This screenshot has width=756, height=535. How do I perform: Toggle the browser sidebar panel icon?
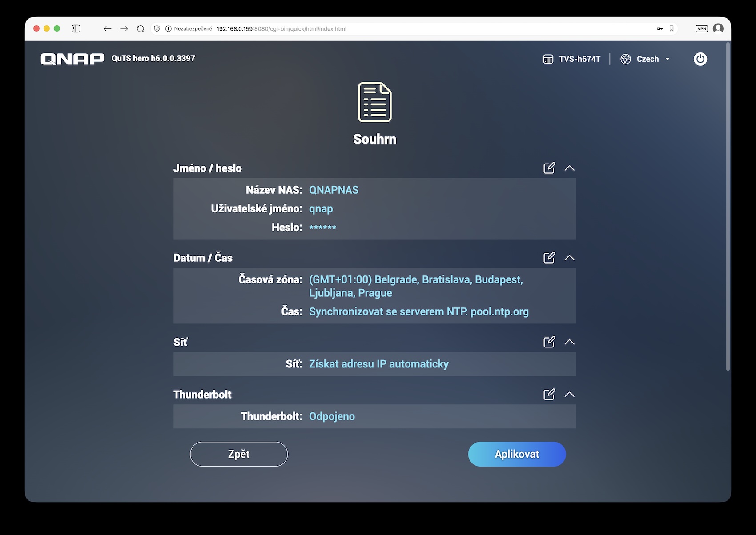click(76, 29)
